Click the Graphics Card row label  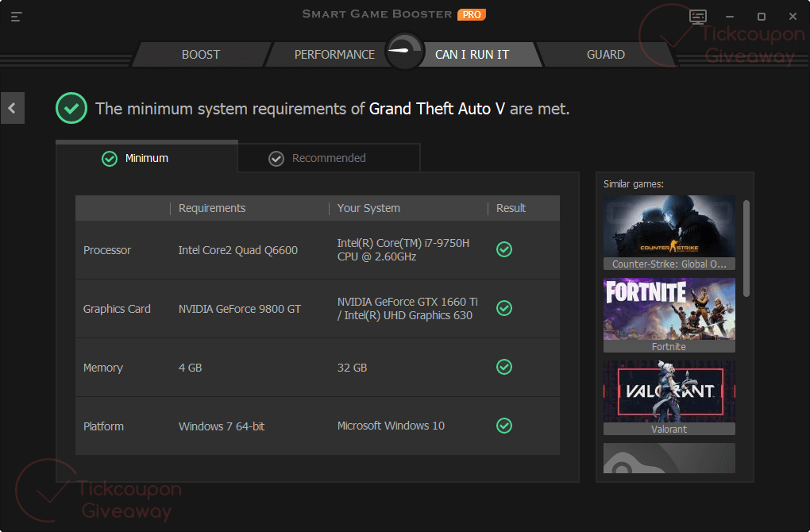coord(117,309)
